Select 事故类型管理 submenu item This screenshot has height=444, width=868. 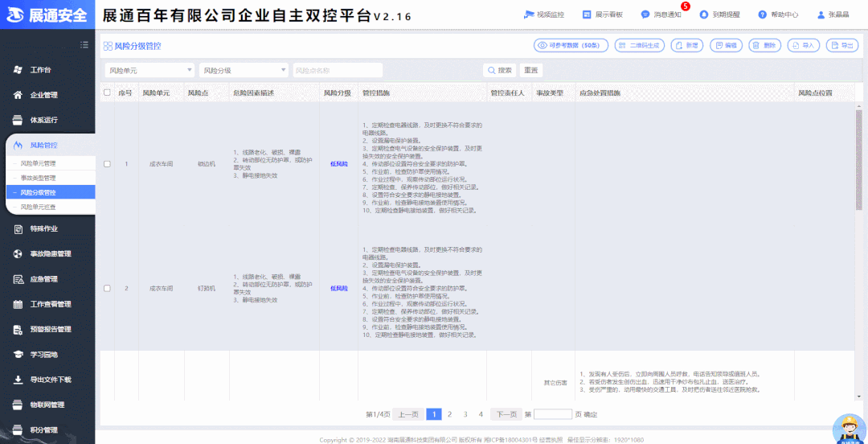click(51, 178)
